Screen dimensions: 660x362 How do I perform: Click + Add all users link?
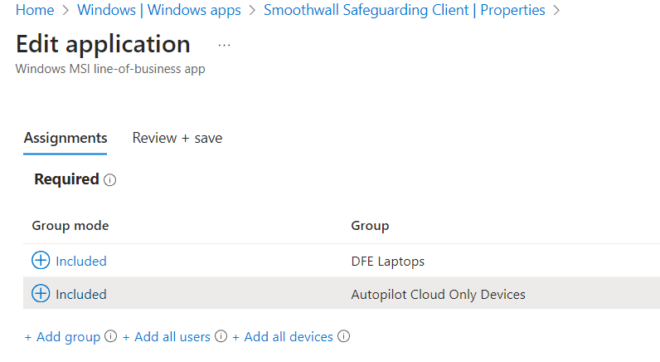click(166, 337)
